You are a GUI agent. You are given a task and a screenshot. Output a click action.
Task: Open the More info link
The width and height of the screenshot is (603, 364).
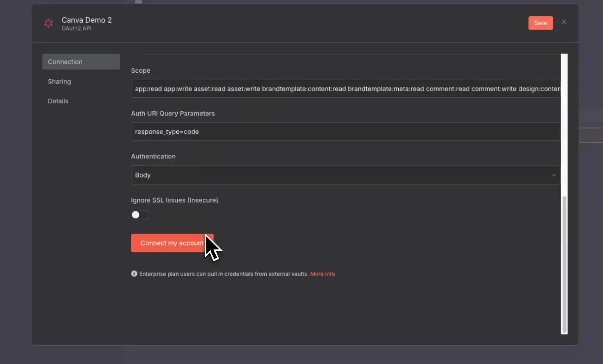[x=322, y=274]
